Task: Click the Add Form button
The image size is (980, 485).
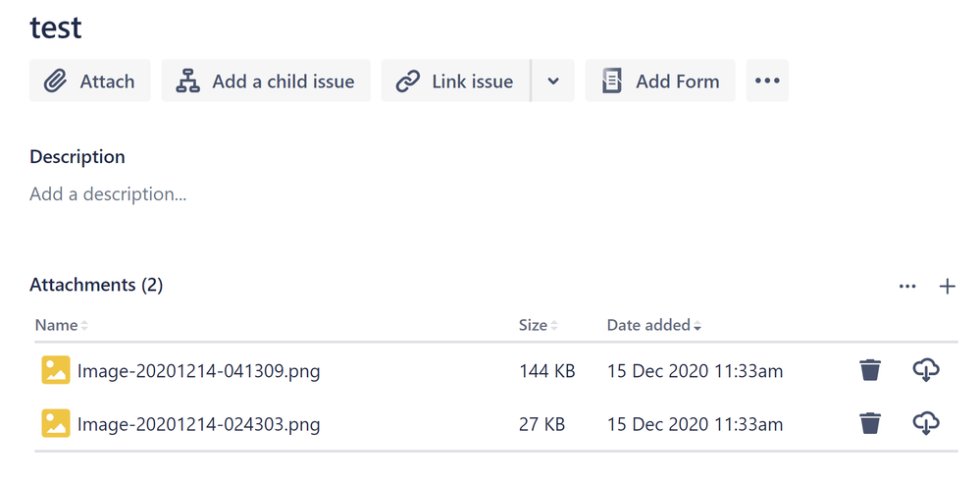Action: [660, 81]
